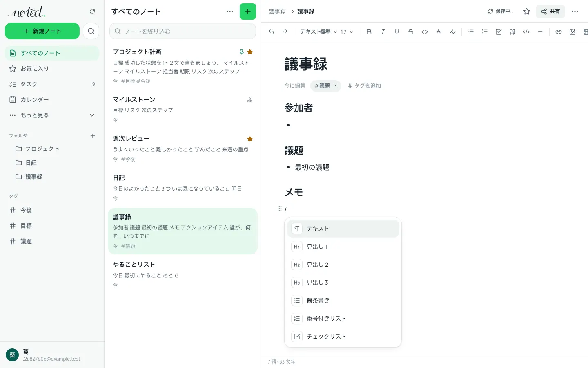Open the テキスト標準 style dropdown

coord(318,32)
